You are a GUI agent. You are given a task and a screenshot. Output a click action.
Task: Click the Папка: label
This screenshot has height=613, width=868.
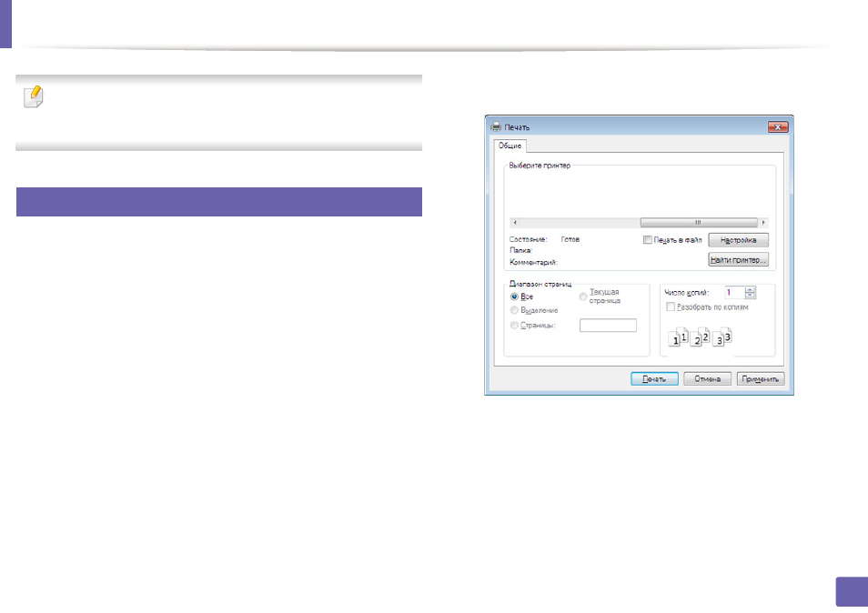[521, 251]
